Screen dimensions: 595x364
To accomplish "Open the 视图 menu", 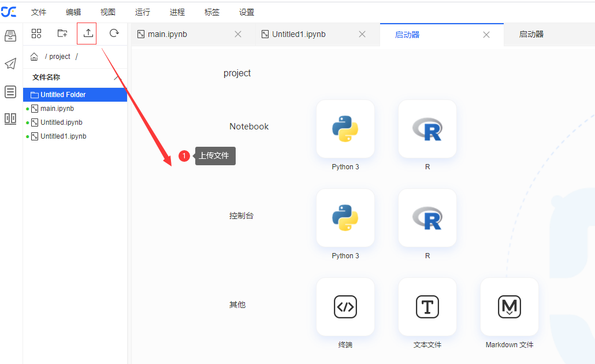I will [108, 12].
